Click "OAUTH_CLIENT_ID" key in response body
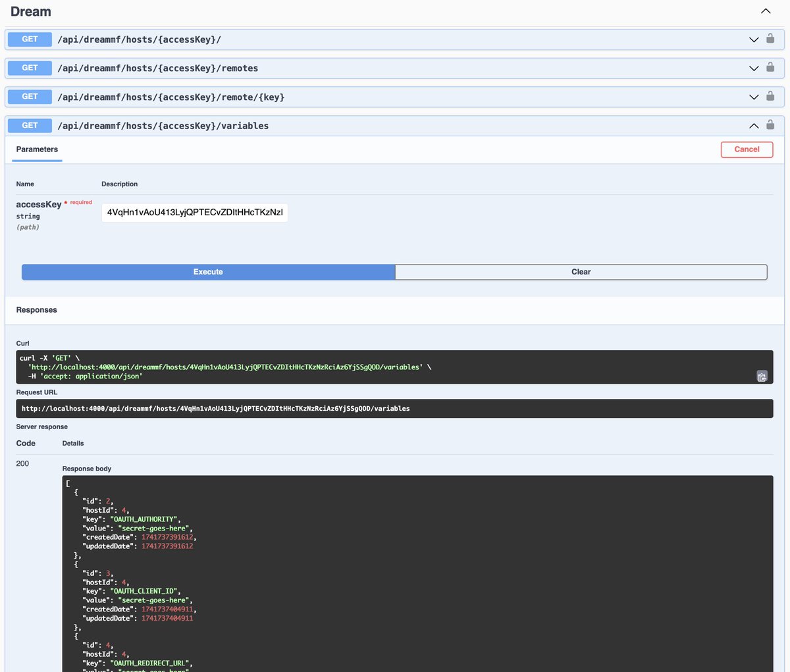This screenshot has width=790, height=672. [x=145, y=591]
